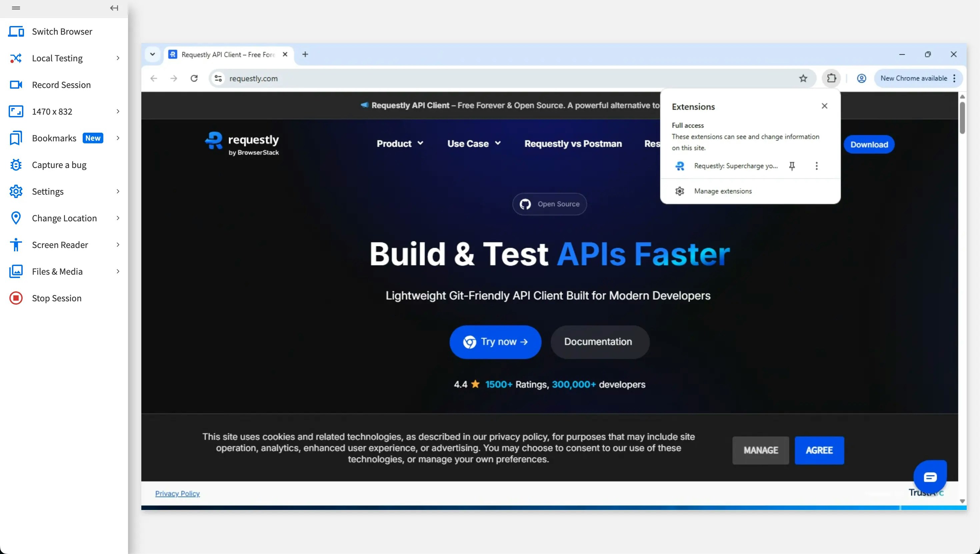
Task: Open the Product dropdown menu
Action: click(x=399, y=143)
